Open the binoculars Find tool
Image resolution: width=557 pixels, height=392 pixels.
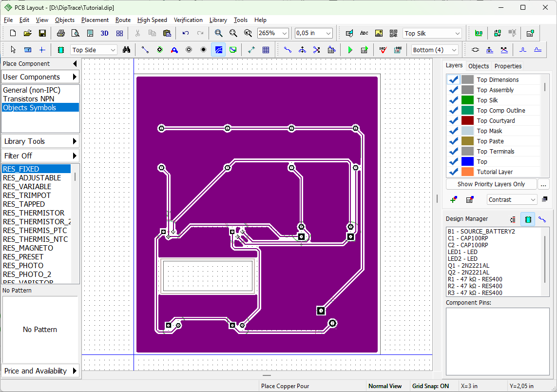tap(126, 50)
